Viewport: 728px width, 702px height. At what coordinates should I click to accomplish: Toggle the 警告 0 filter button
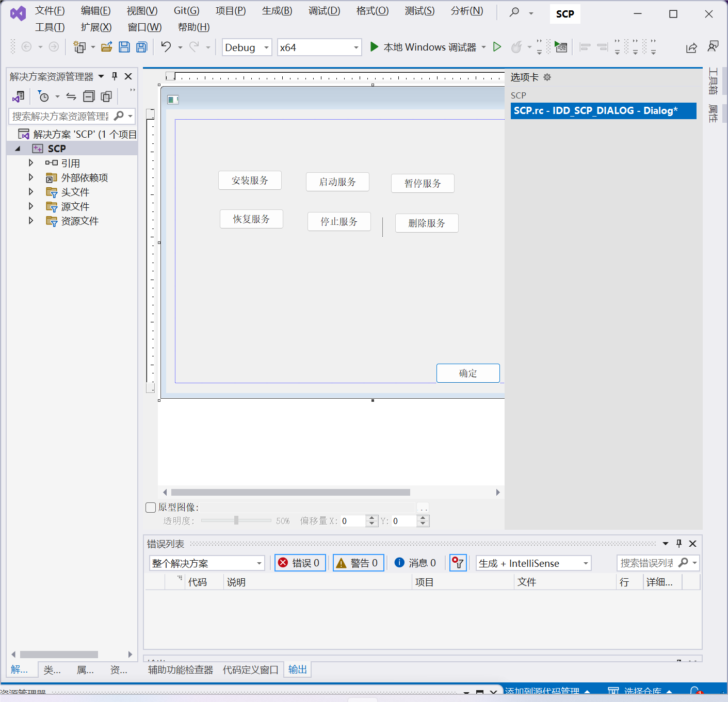tap(359, 563)
